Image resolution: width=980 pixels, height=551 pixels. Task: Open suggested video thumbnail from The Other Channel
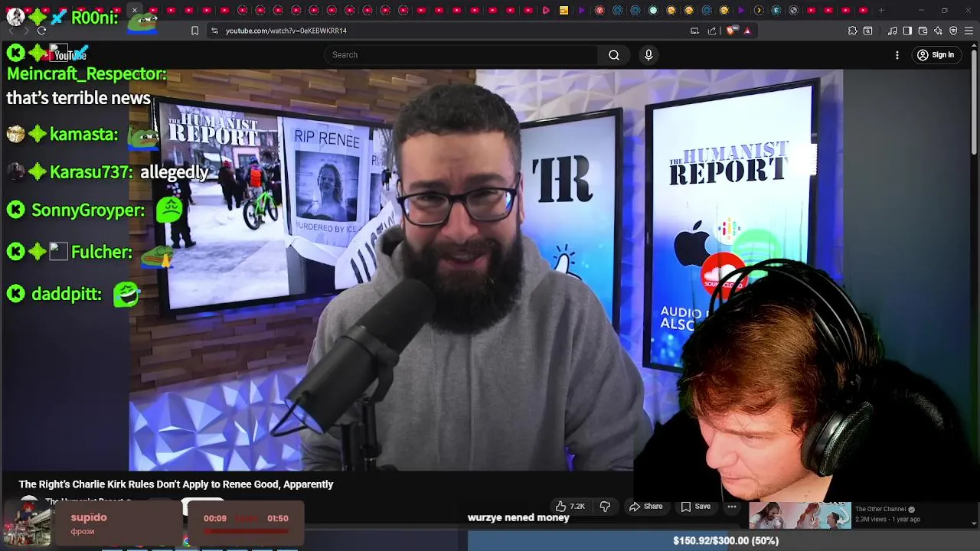[x=799, y=515]
